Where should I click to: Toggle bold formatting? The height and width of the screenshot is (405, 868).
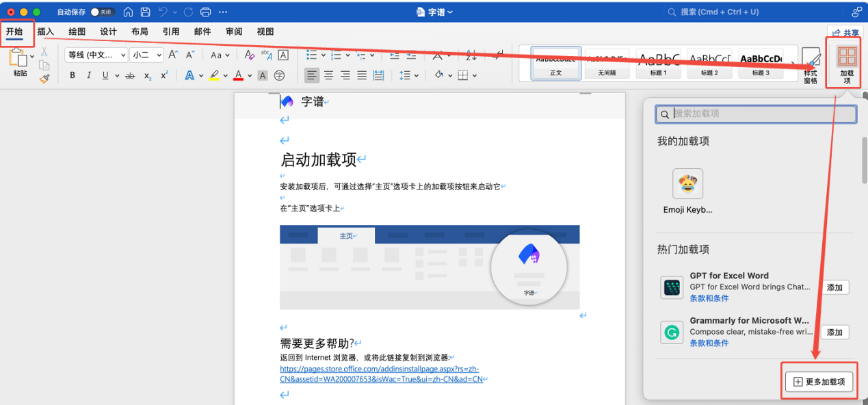coord(73,75)
